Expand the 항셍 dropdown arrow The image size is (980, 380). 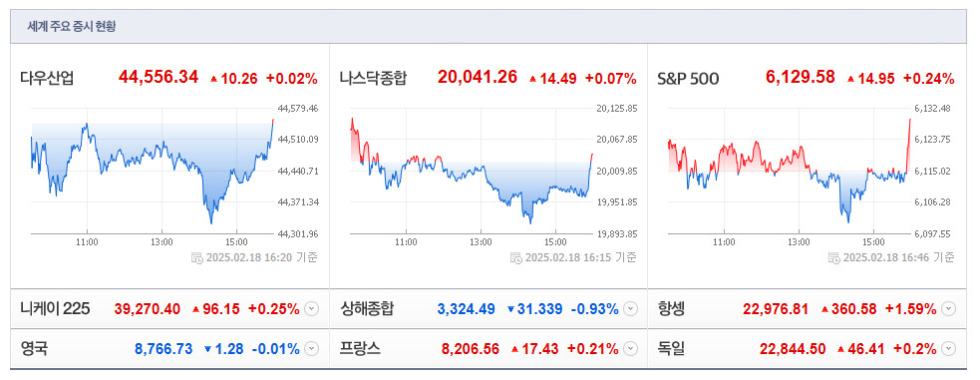[949, 309]
